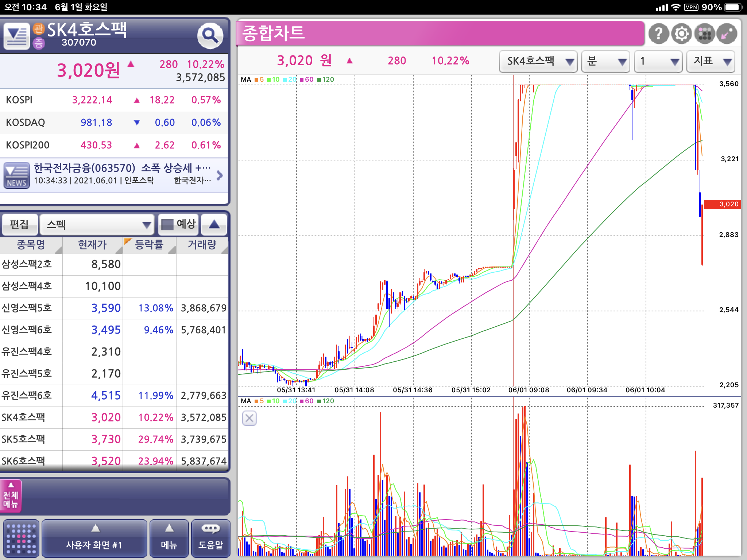Open the news icon next to headline

click(x=16, y=175)
